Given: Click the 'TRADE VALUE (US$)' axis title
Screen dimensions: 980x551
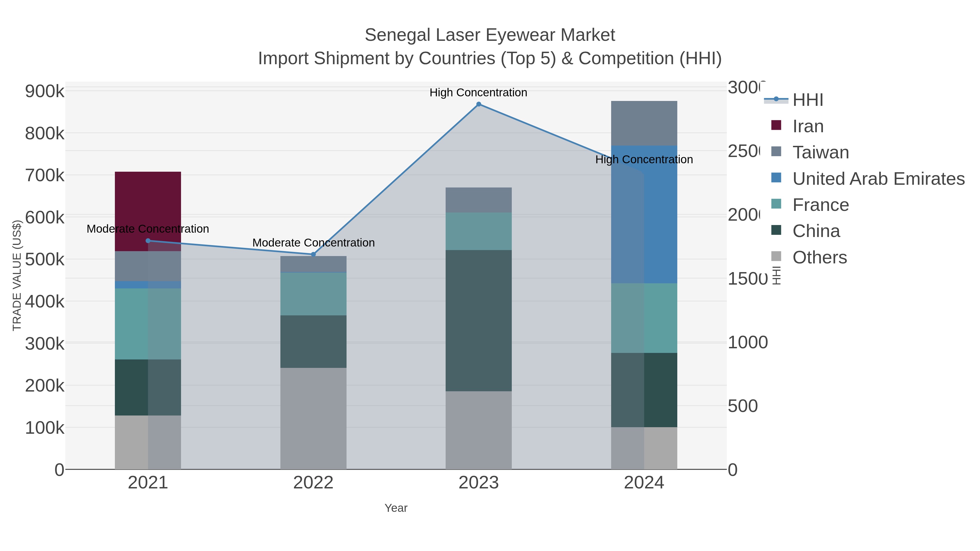Looking at the screenshot, I should 17,275.
